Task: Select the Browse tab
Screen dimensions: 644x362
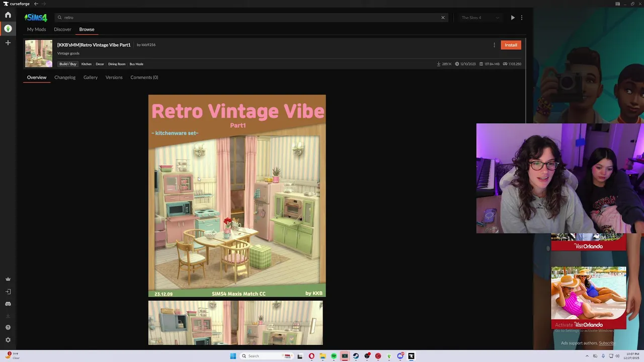Action: click(x=87, y=29)
